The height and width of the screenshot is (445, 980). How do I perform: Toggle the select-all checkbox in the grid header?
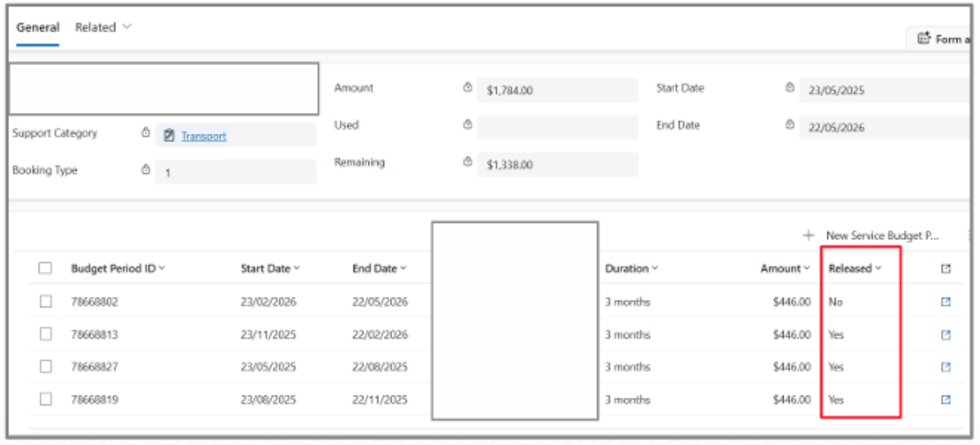[45, 268]
